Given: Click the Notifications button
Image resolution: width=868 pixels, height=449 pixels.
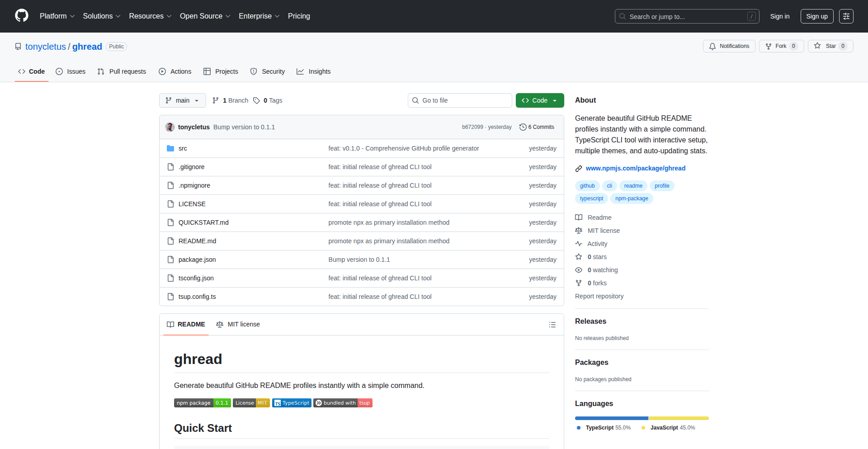Looking at the screenshot, I should tap(729, 46).
